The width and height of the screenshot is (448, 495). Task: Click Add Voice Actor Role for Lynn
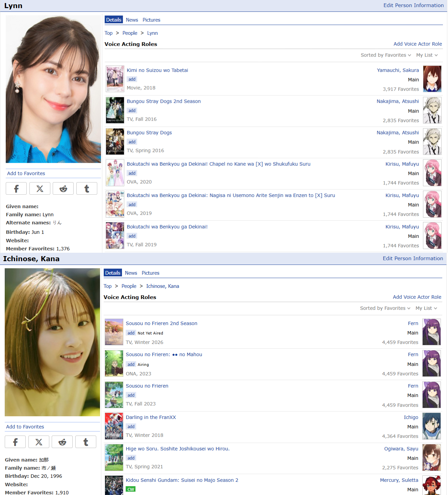[x=418, y=44]
